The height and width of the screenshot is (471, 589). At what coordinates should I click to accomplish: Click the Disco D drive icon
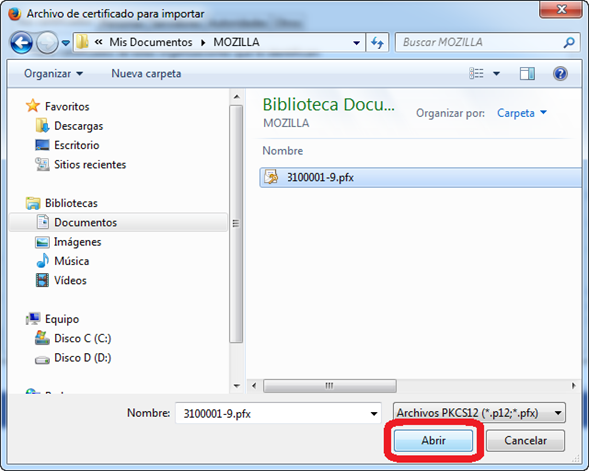[x=42, y=360]
